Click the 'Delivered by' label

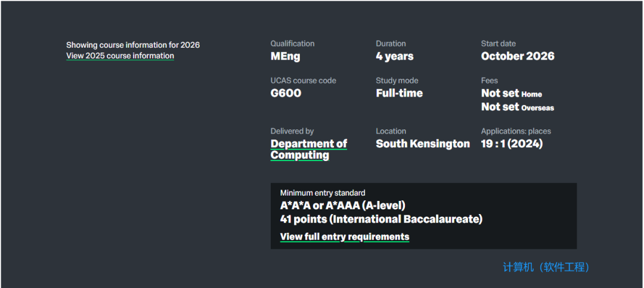tap(292, 131)
